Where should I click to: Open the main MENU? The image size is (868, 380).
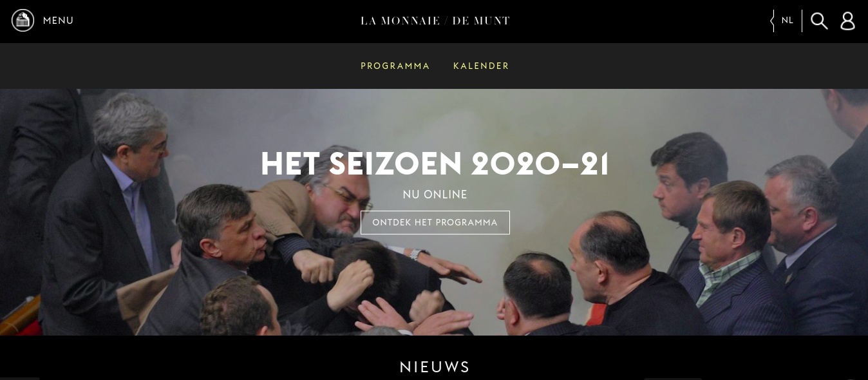pyautogui.click(x=58, y=21)
